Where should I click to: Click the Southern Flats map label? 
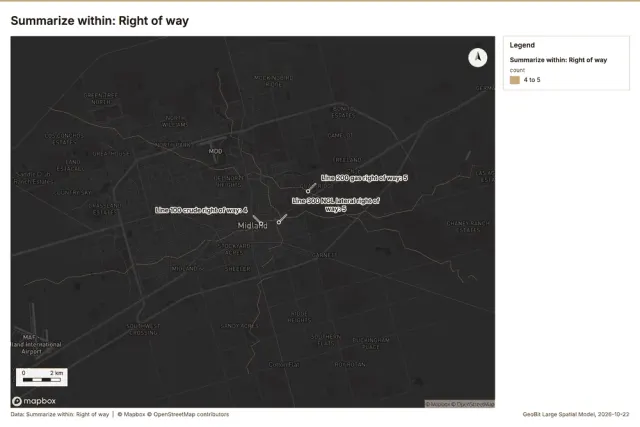point(326,340)
